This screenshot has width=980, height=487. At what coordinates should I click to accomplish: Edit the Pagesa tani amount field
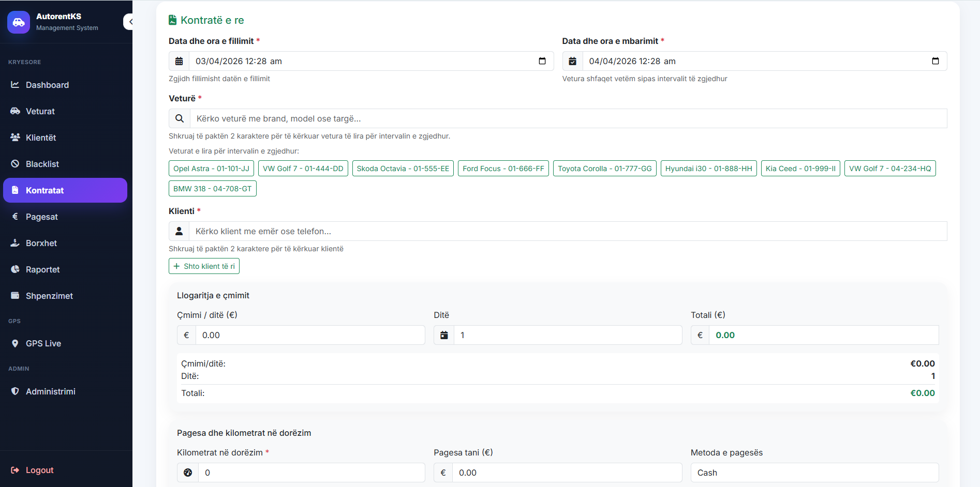click(567, 473)
